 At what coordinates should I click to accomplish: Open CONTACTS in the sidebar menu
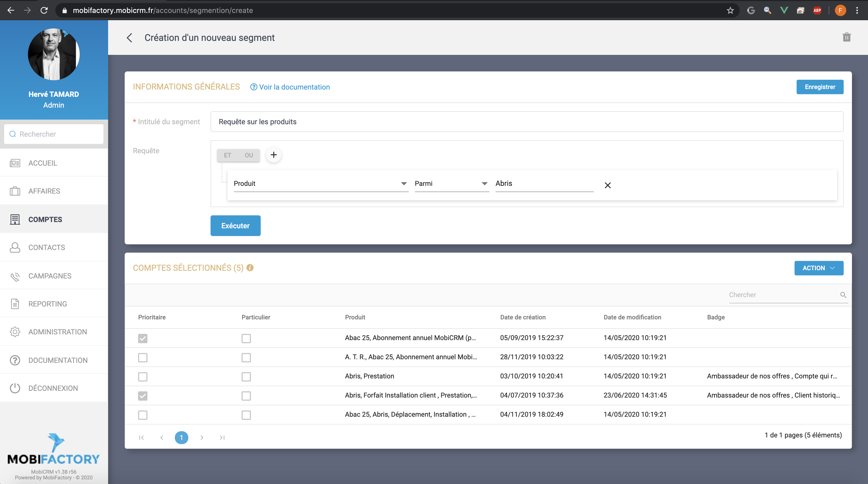click(47, 248)
